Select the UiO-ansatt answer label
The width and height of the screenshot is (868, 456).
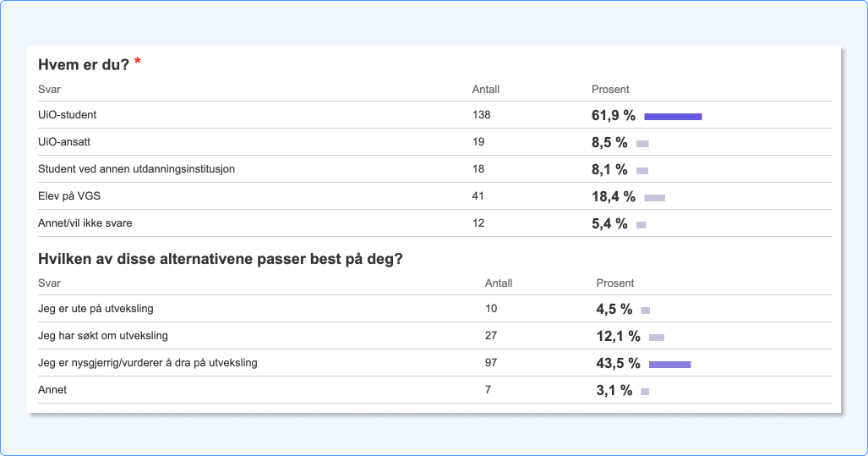pyautogui.click(x=64, y=142)
